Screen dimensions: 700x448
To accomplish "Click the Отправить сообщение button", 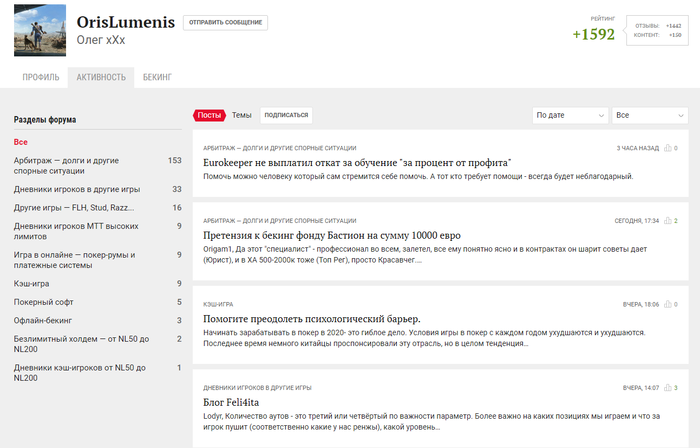I will click(225, 22).
